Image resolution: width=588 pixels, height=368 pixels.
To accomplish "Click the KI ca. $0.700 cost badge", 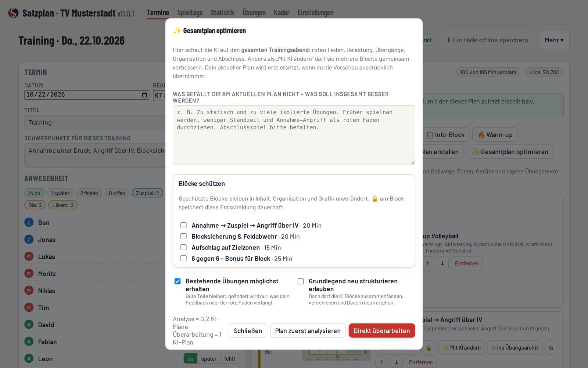I will click(544, 72).
